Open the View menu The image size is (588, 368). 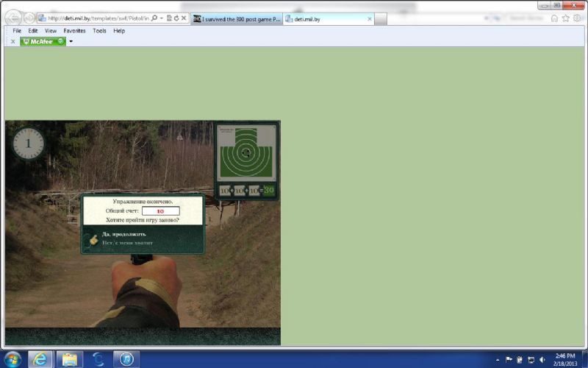(x=51, y=31)
